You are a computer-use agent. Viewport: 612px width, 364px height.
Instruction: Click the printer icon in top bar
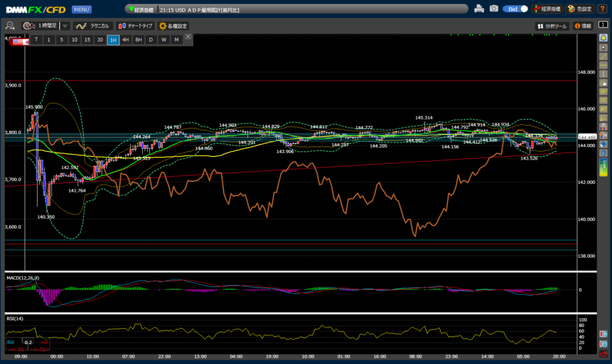pyautogui.click(x=479, y=9)
